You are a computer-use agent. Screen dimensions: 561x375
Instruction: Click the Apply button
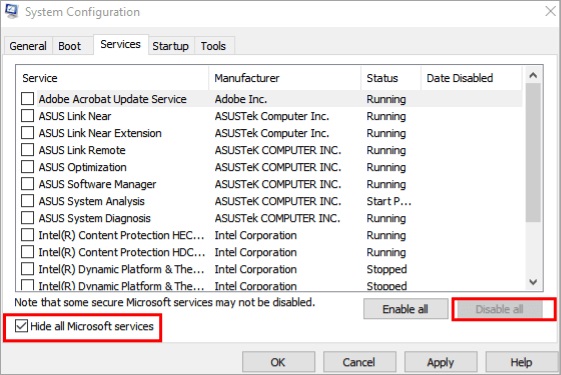(440, 362)
